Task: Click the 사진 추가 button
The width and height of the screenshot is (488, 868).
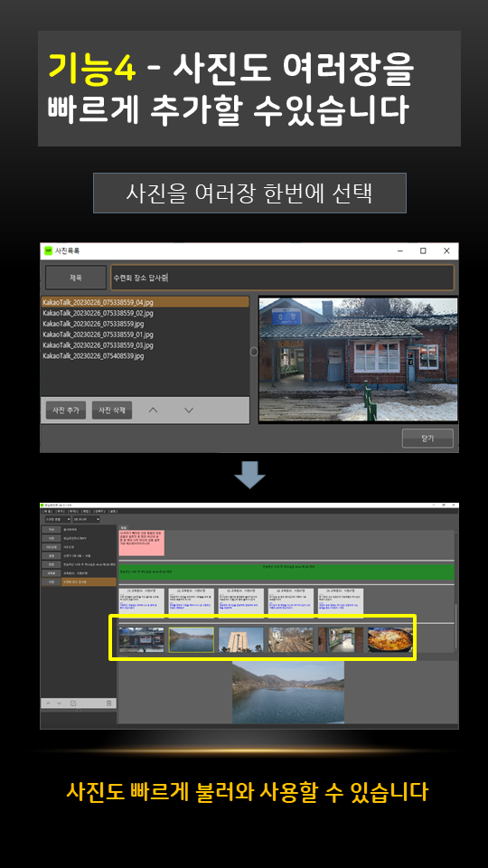Action: point(66,410)
